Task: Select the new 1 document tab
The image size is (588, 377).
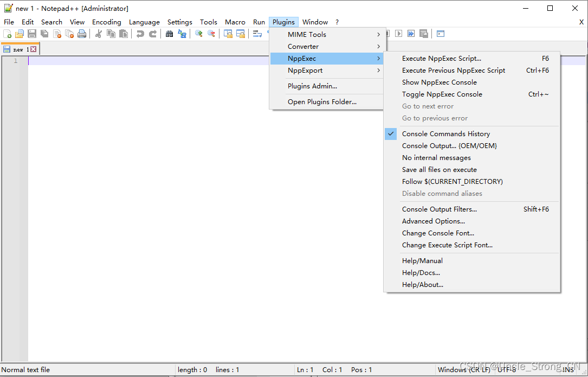Action: [x=21, y=49]
